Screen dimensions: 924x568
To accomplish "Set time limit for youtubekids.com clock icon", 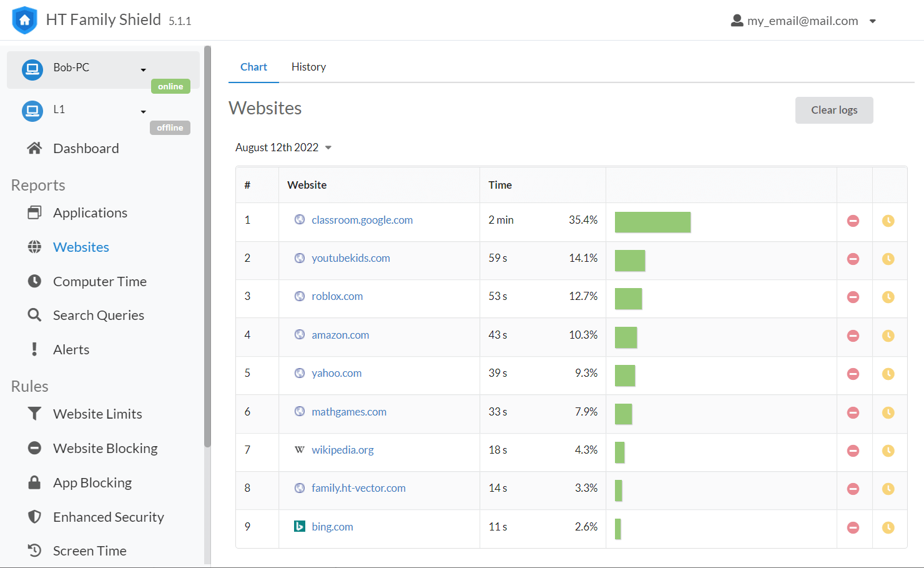I will click(888, 259).
